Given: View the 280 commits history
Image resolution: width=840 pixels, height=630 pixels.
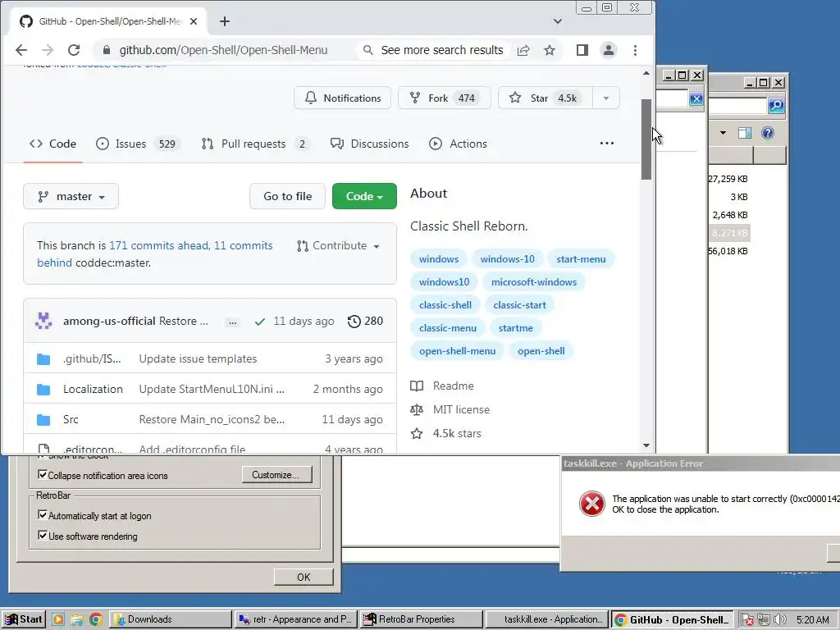Looking at the screenshot, I should tap(365, 321).
